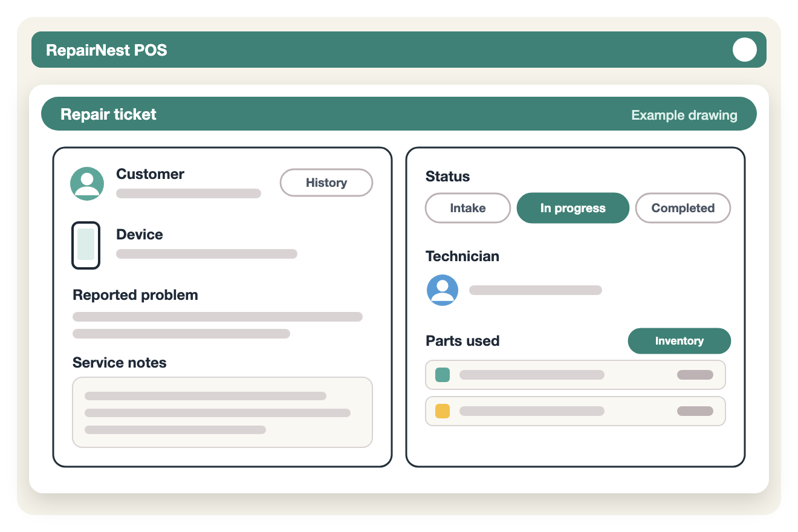Click the customer avatar icon
Image resolution: width=798 pixels, height=532 pixels.
[87, 184]
